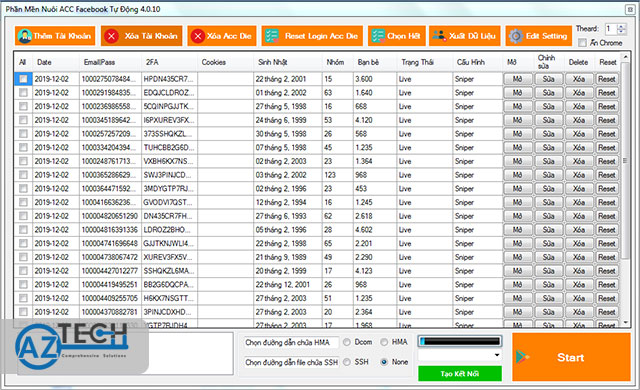Viewport: 640px width, 390px height.
Task: Click the gear icon on Edit Setting
Action: coord(516,36)
